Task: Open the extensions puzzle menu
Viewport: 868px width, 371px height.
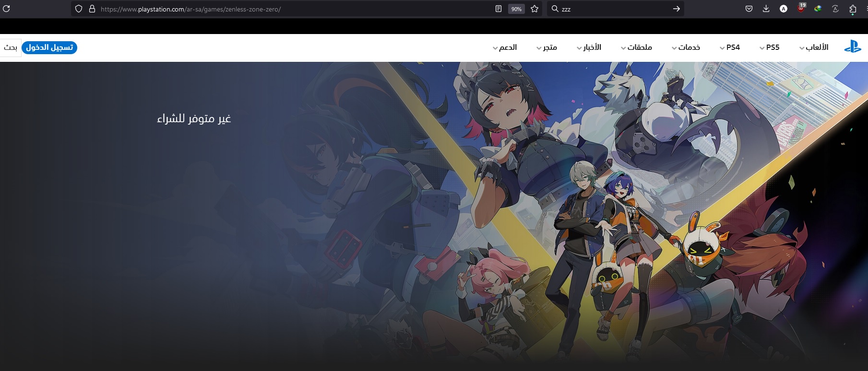Action: click(x=853, y=9)
